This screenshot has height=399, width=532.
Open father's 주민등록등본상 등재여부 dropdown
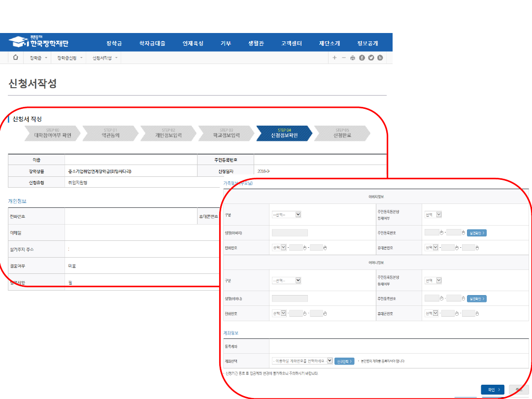[x=433, y=214]
